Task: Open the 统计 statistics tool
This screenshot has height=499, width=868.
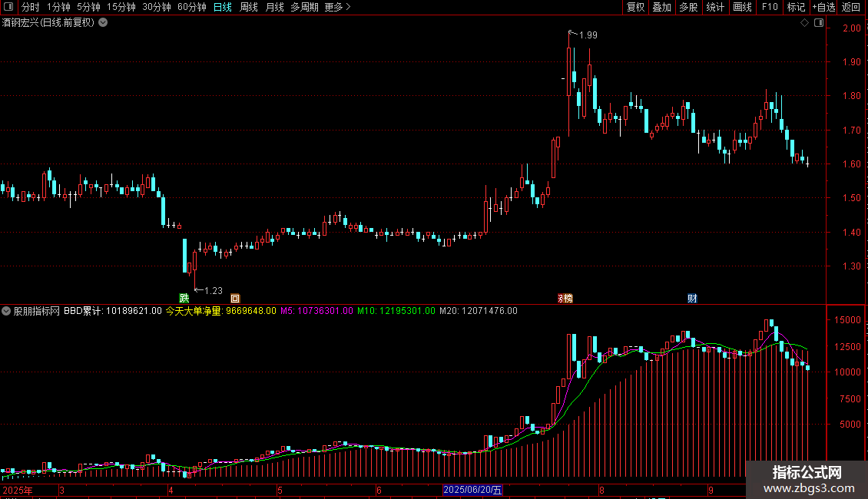Action: [x=715, y=7]
